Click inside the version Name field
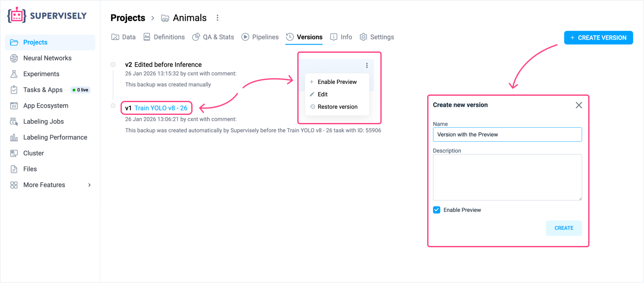644x283 pixels. pos(507,134)
